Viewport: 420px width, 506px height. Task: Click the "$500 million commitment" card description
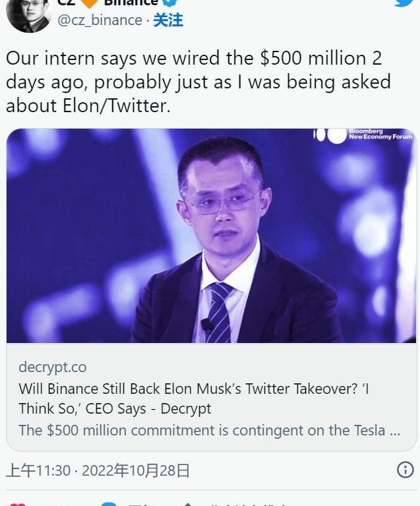point(209,430)
